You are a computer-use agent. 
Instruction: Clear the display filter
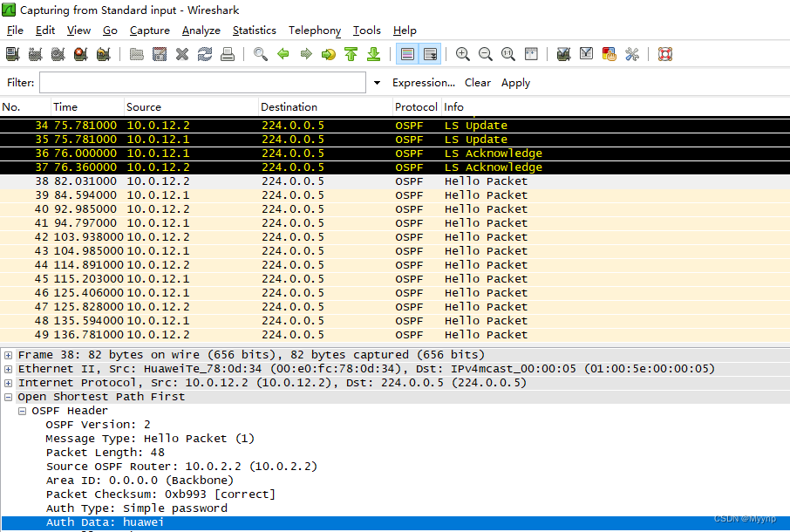[x=478, y=83]
